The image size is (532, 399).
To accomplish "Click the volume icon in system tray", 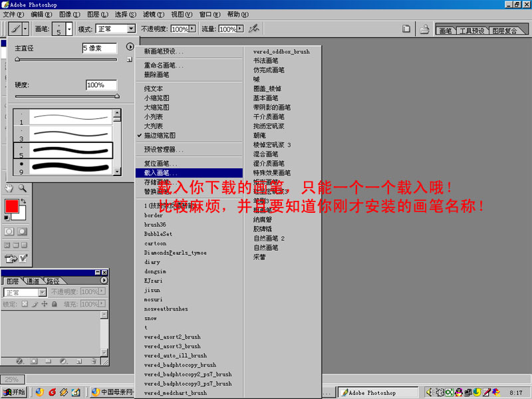I will coord(429,392).
